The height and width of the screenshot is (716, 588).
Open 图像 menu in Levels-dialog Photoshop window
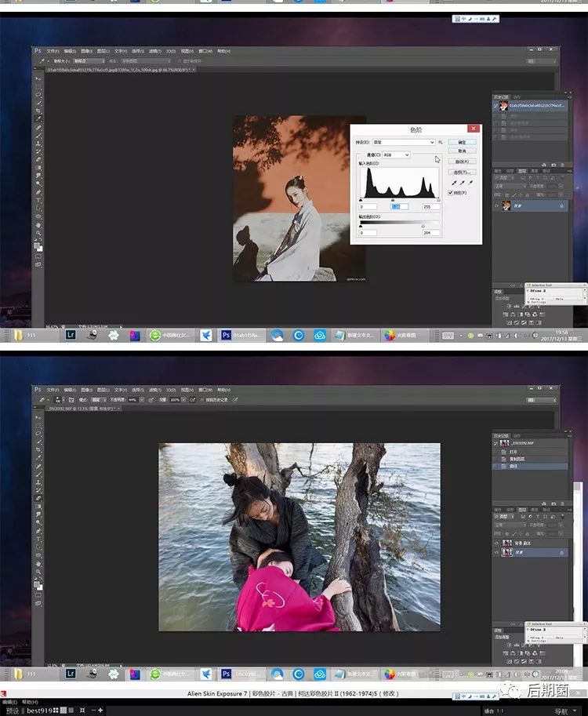tap(86, 52)
